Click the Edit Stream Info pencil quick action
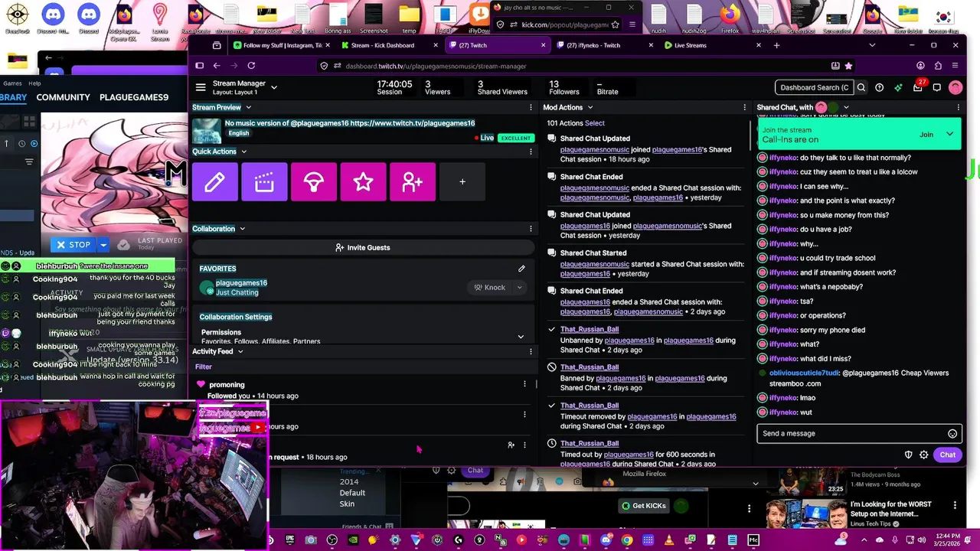This screenshot has height=551, width=980. tap(215, 182)
